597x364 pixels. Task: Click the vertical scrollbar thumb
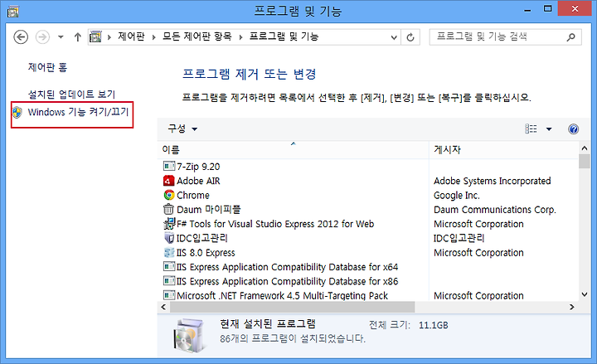pyautogui.click(x=585, y=161)
